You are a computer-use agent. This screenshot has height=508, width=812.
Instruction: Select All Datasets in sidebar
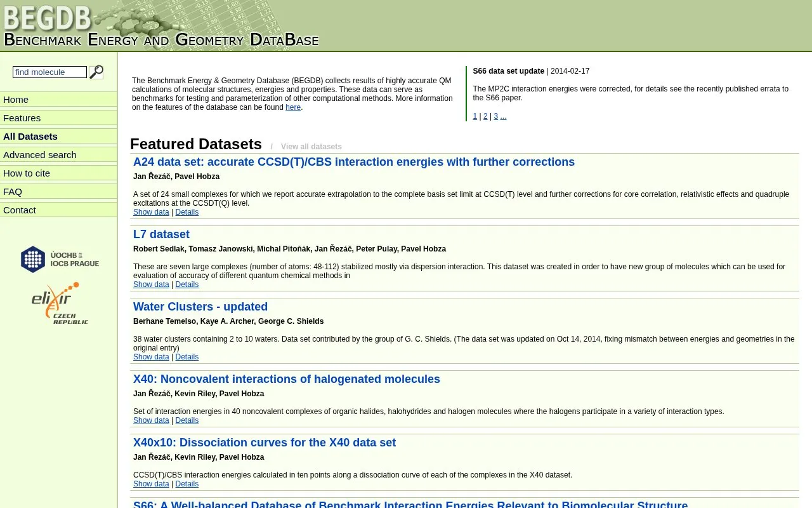tap(58, 137)
